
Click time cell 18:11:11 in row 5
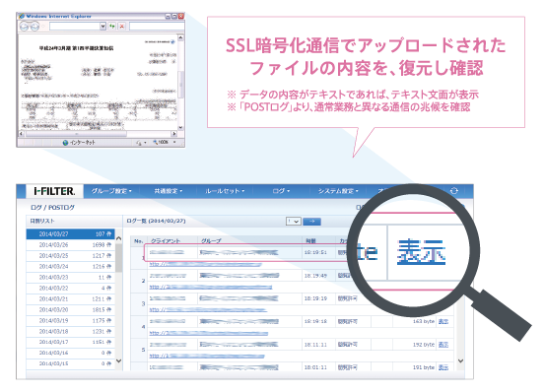[x=315, y=345]
